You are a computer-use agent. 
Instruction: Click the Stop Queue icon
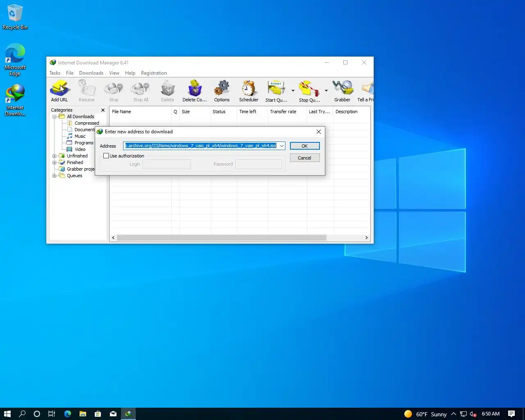click(x=309, y=91)
